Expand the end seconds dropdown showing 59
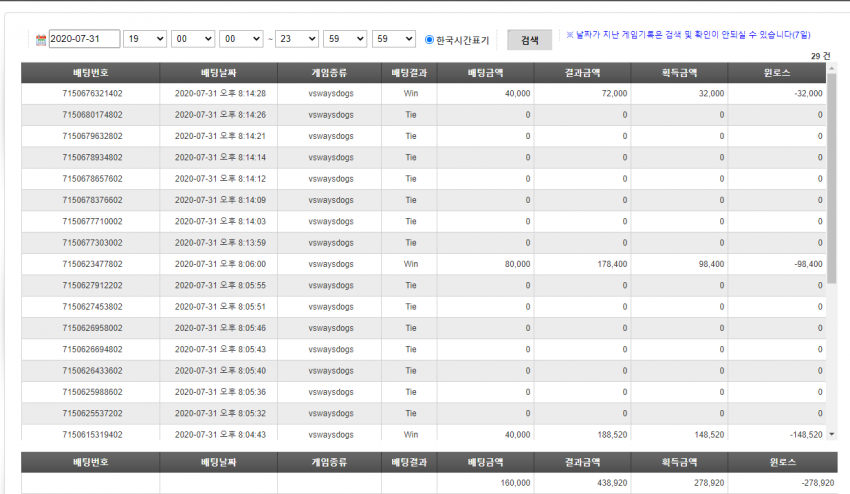Screen dimensions: 850x494 click(394, 39)
